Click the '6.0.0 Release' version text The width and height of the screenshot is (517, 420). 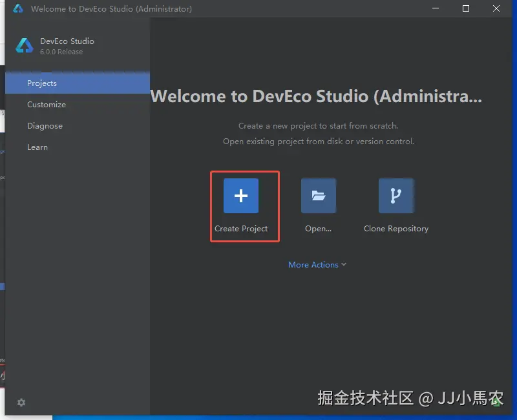[61, 52]
